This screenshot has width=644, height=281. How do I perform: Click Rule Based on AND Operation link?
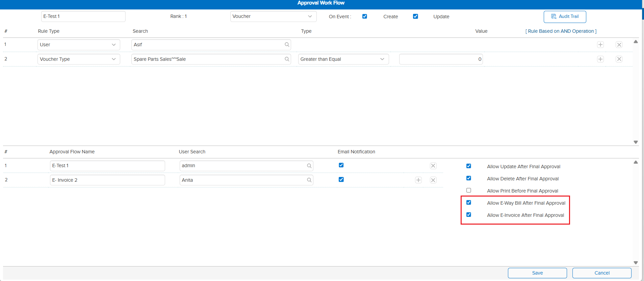click(561, 31)
